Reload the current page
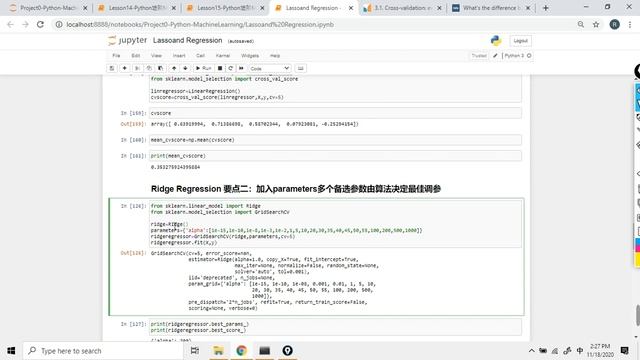Viewport: 640px width, 360px height. pos(40,24)
